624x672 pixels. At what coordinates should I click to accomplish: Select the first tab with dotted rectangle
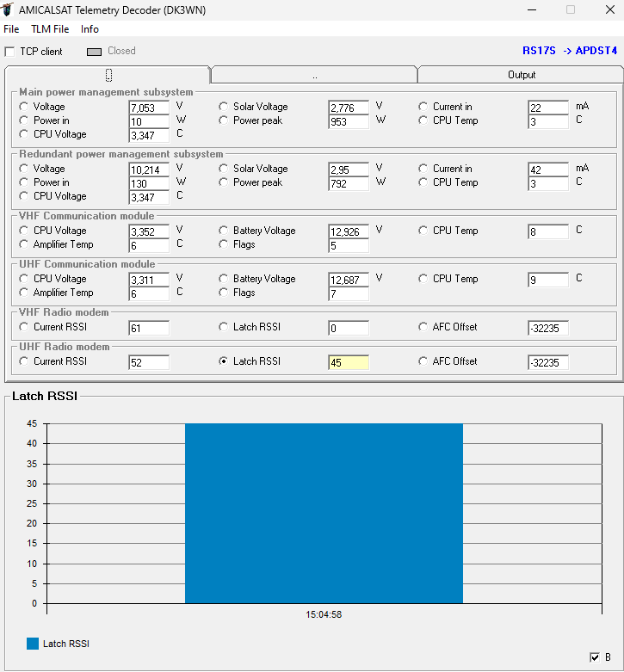[x=108, y=75]
